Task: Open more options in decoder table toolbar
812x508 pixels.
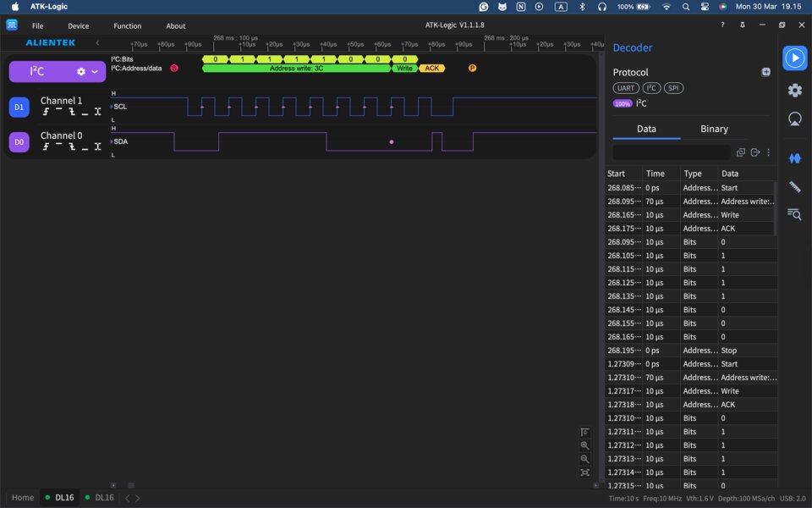Action: tap(768, 152)
